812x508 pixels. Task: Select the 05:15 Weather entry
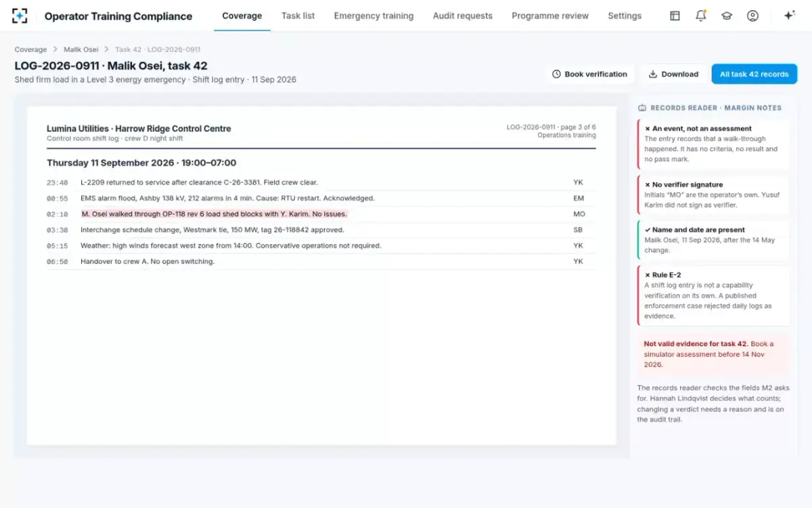click(x=321, y=245)
